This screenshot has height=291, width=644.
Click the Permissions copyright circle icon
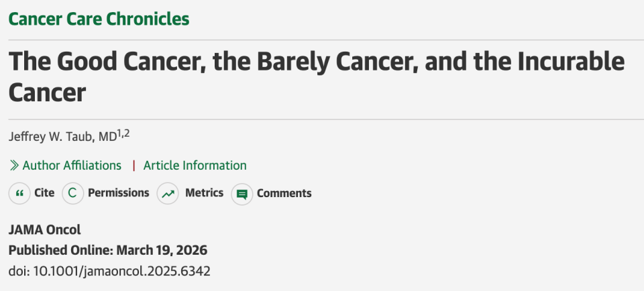(72, 194)
